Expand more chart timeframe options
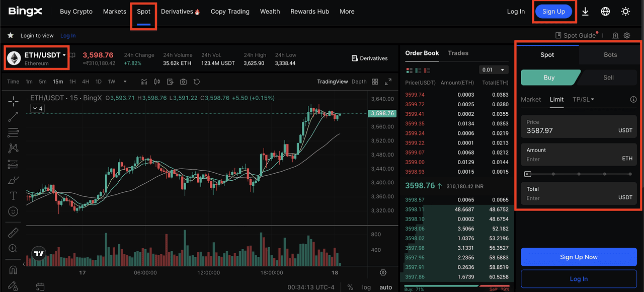644x292 pixels. point(125,82)
